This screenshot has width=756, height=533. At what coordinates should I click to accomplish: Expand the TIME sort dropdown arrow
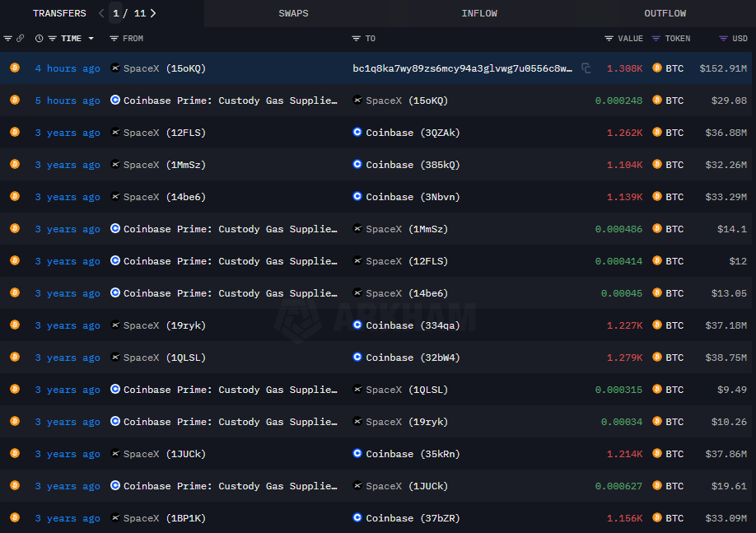[x=91, y=38]
